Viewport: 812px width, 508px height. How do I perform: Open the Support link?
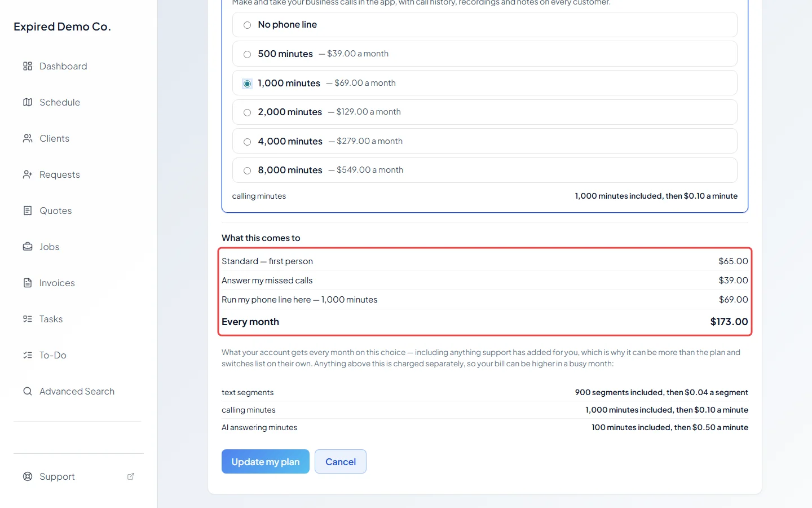point(57,476)
